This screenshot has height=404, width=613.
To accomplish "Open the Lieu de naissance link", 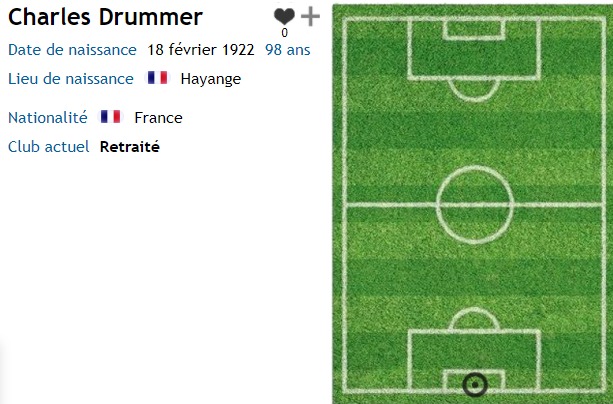I will [71, 79].
